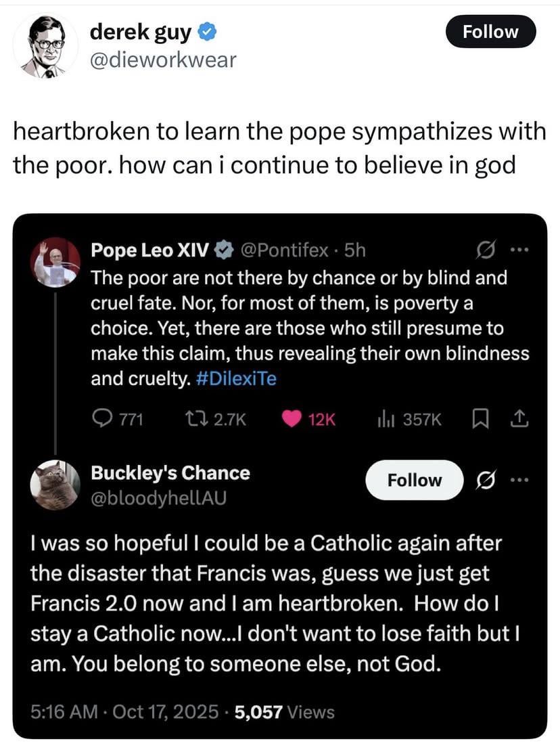560x756 pixels.
Task: Open derek guy's profile avatar
Action: tap(46, 46)
